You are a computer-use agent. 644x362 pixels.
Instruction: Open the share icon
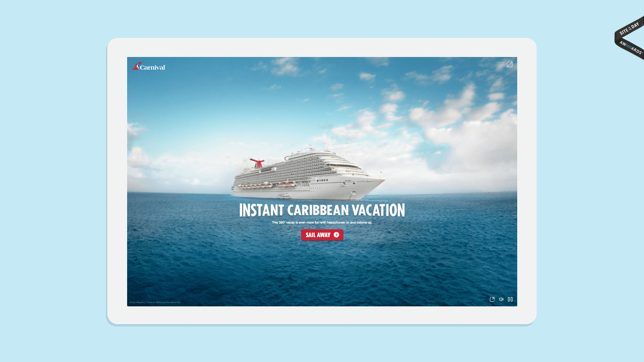pyautogui.click(x=492, y=299)
